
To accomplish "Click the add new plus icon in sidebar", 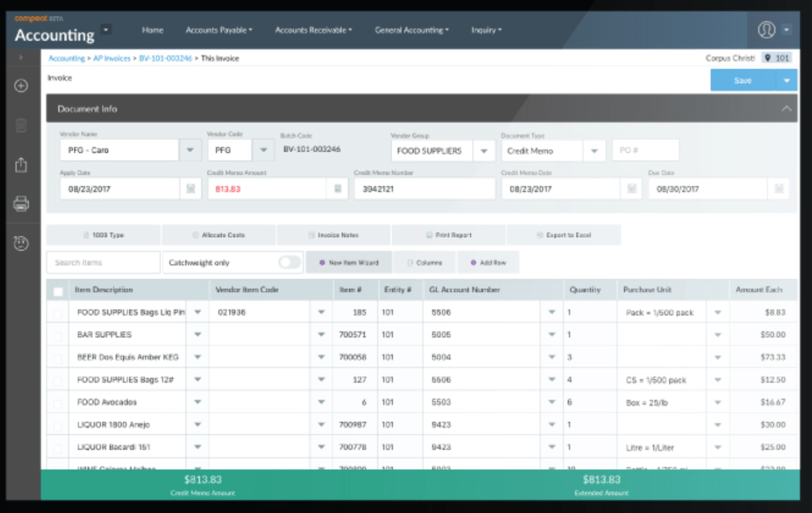I will click(21, 86).
